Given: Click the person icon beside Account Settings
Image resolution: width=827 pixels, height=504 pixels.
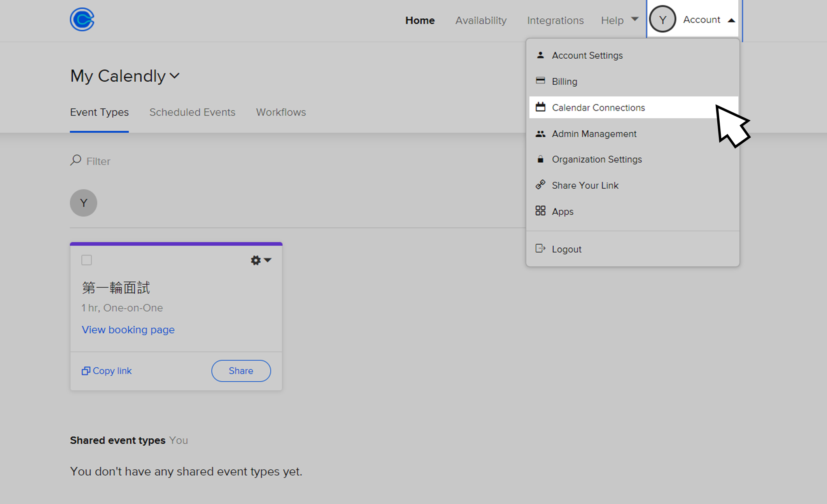Looking at the screenshot, I should 540,55.
